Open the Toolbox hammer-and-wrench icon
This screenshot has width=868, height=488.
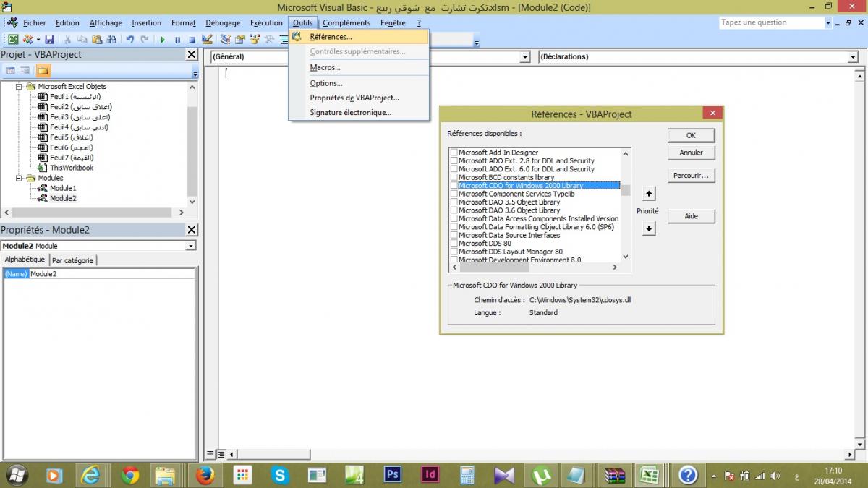[x=269, y=39]
